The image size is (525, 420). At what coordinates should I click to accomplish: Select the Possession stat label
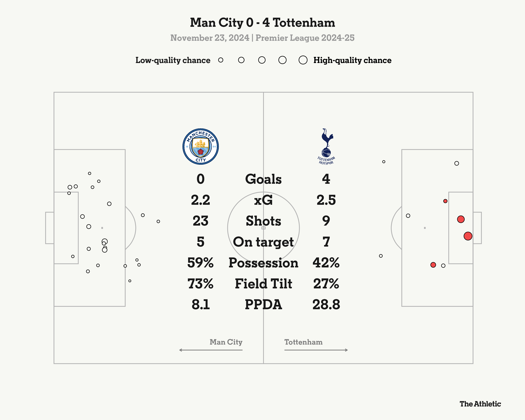coord(263,263)
